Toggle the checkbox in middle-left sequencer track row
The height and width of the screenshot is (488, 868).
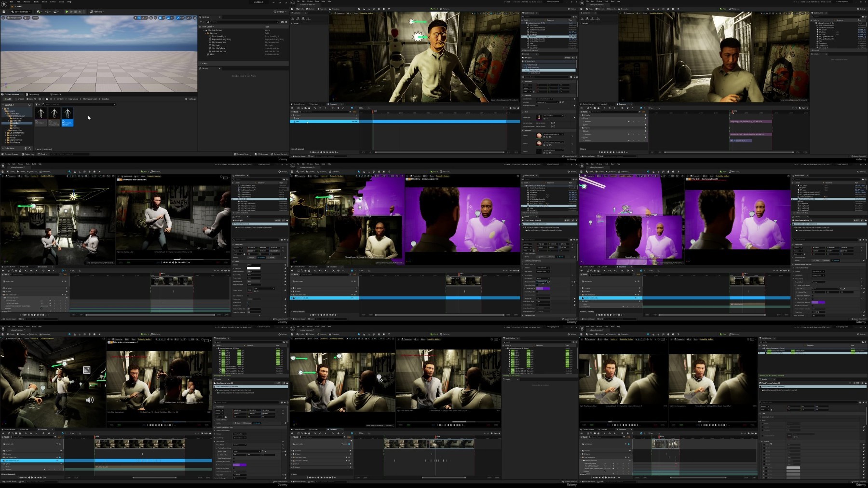point(41,308)
